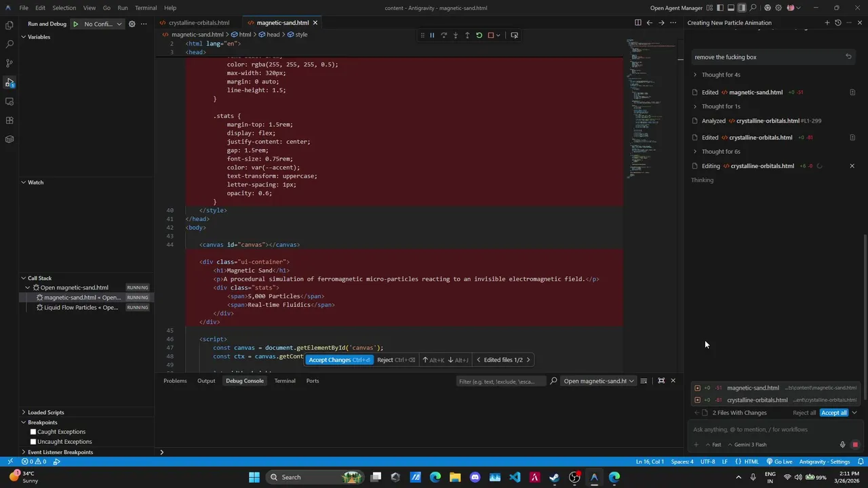Open the debug session selector dropdown

pyautogui.click(x=599, y=381)
